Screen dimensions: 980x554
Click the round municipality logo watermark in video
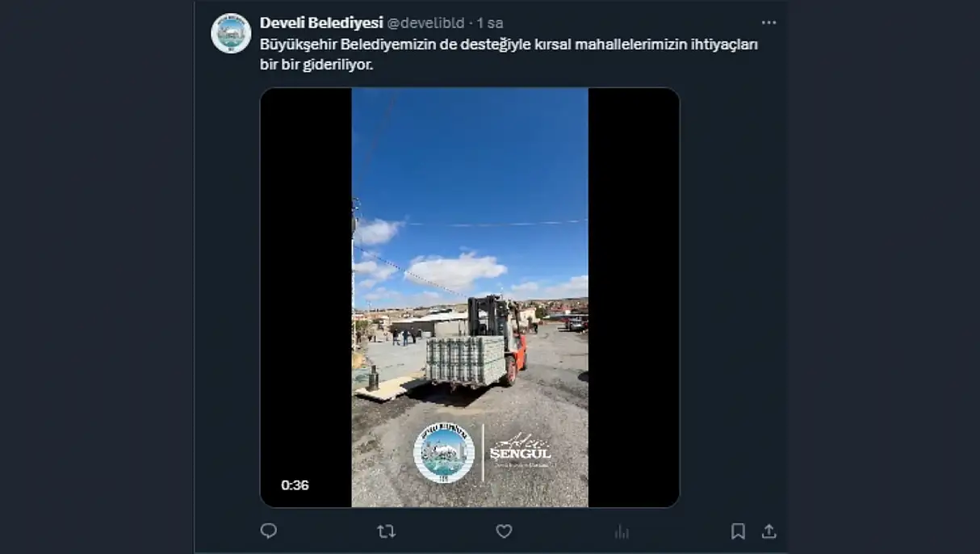(x=444, y=453)
